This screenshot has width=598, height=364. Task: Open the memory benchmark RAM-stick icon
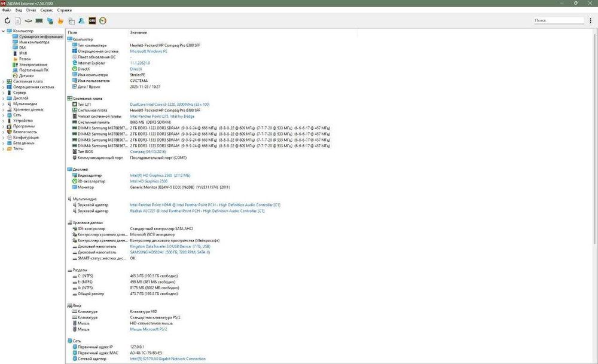pos(39,21)
